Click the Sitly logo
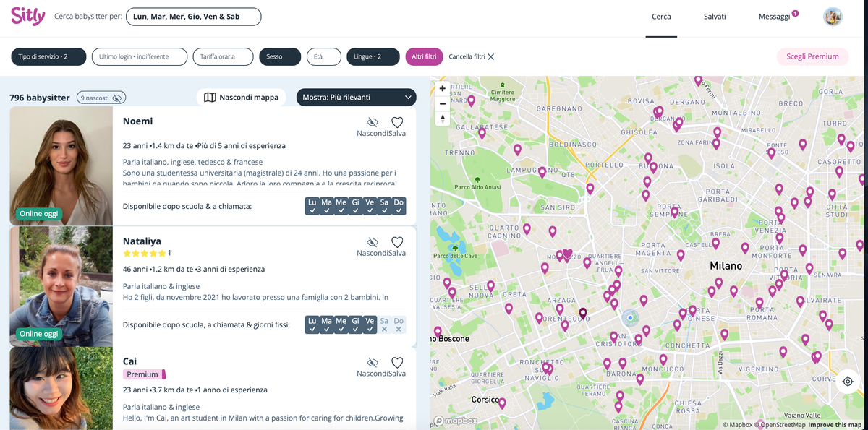 [27, 16]
